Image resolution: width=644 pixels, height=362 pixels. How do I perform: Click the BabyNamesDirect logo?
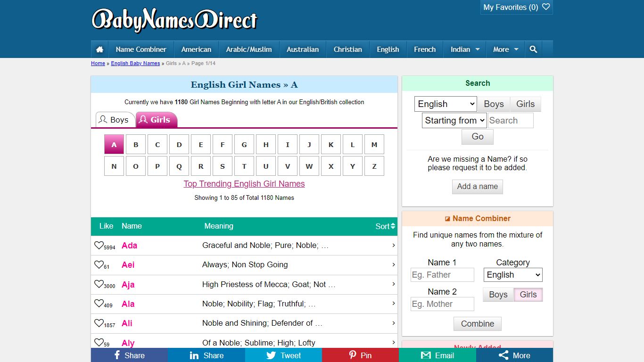point(174,20)
